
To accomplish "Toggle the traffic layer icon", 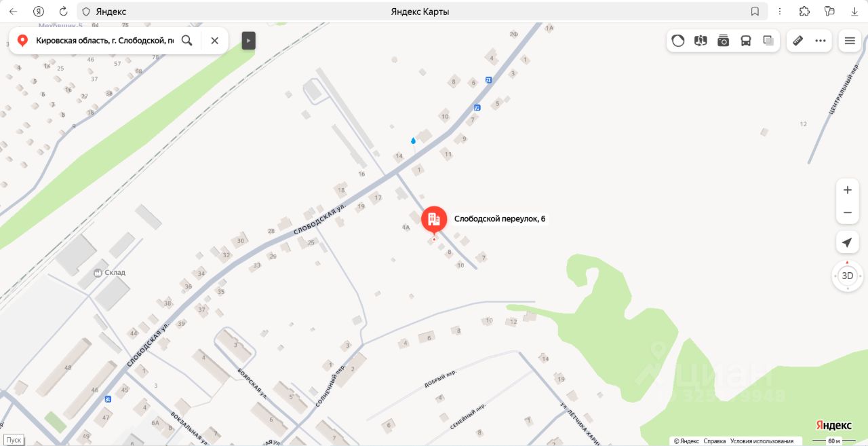I will (678, 41).
